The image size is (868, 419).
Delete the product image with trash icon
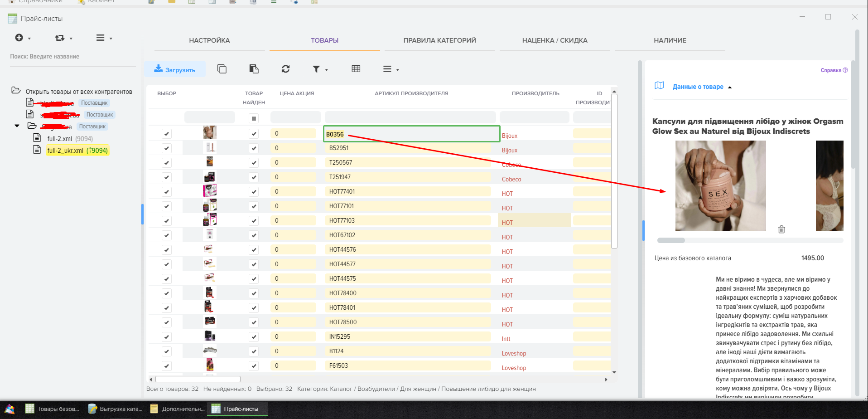[x=781, y=229]
